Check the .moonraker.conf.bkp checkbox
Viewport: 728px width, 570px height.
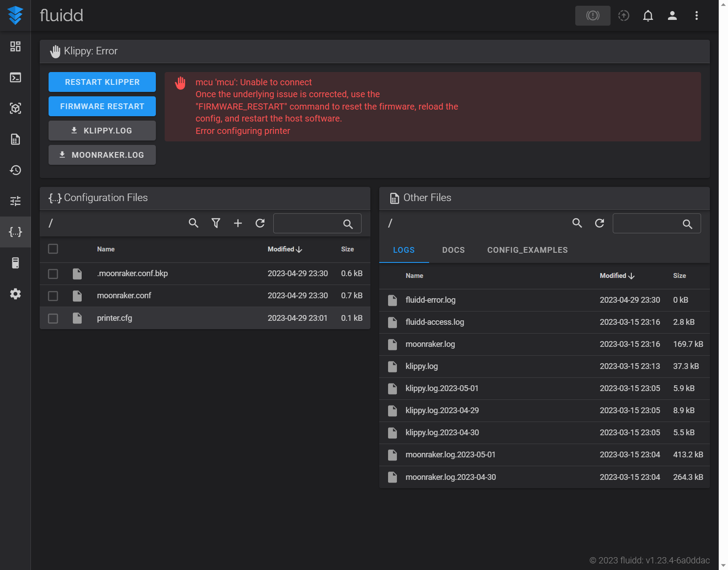(53, 274)
